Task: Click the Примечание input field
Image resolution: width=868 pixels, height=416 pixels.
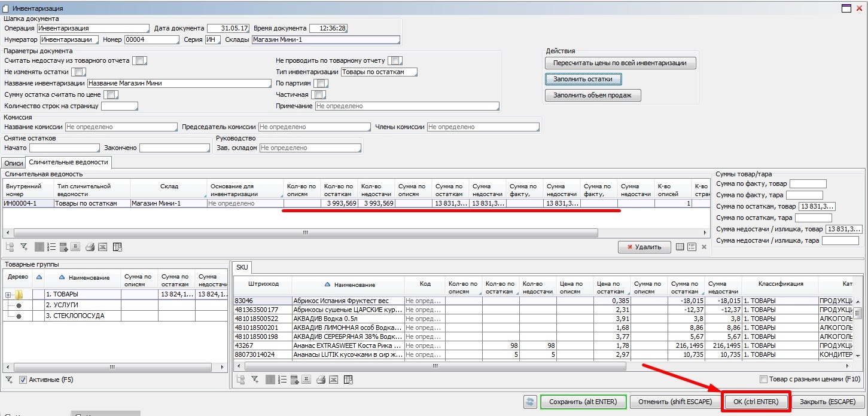Action: tap(407, 106)
